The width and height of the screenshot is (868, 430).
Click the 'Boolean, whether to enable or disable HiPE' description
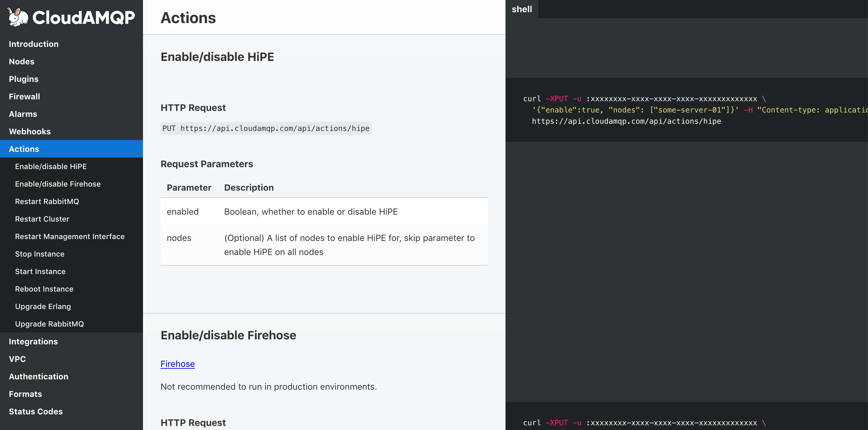pos(311,212)
